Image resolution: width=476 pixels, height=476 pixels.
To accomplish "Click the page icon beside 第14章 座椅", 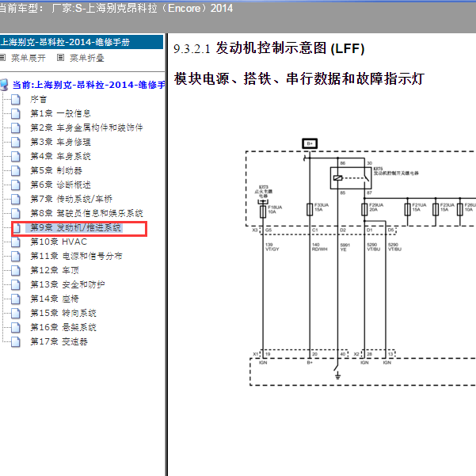I will [16, 299].
